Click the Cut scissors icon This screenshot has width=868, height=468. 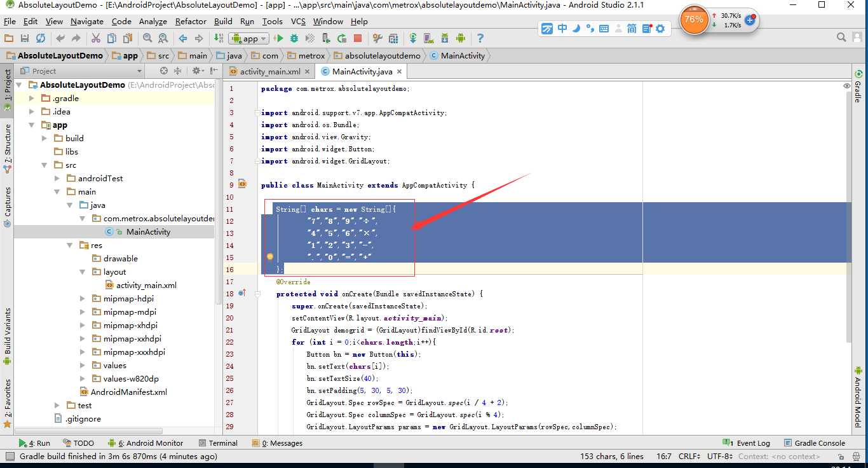(96, 39)
